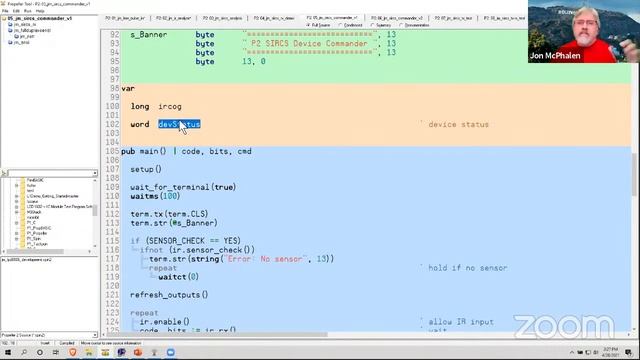Open Windows search from taskbar
This screenshot has height=360, width=640.
pyautogui.click(x=24, y=352)
